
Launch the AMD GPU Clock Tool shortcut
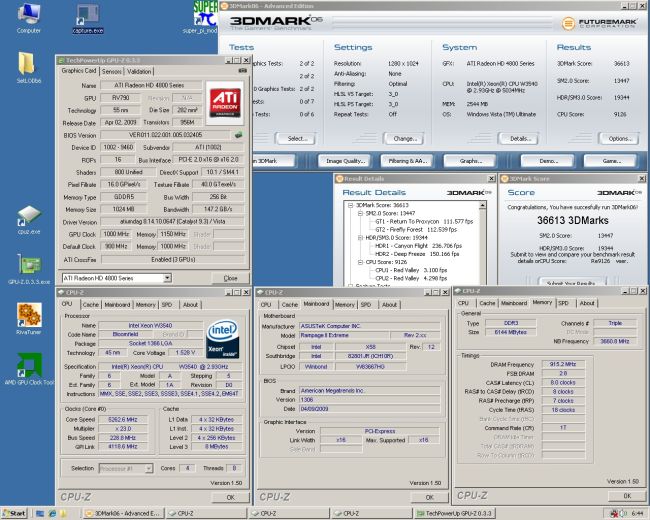pyautogui.click(x=29, y=369)
